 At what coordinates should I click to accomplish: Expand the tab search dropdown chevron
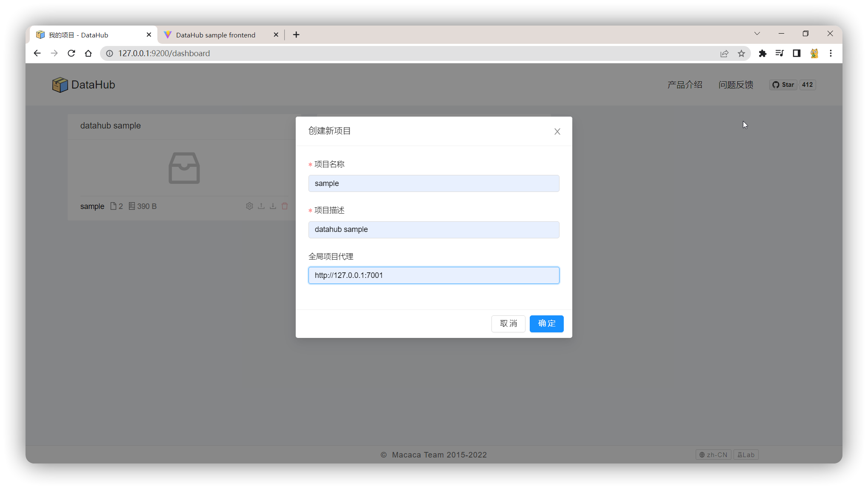[x=757, y=34]
